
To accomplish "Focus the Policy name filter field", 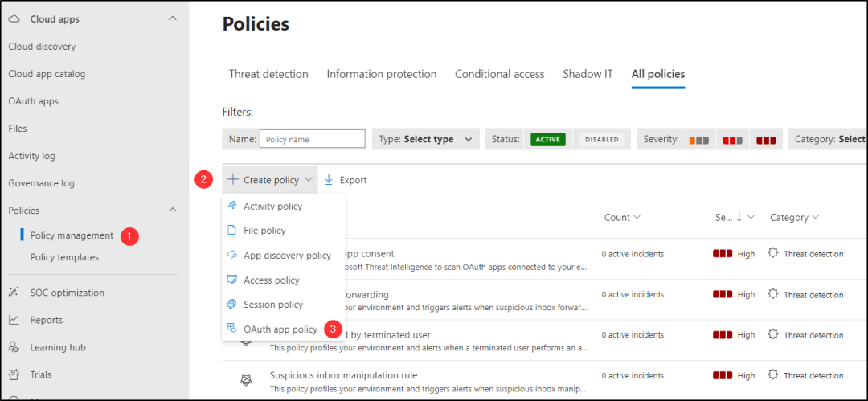I will pyautogui.click(x=312, y=140).
